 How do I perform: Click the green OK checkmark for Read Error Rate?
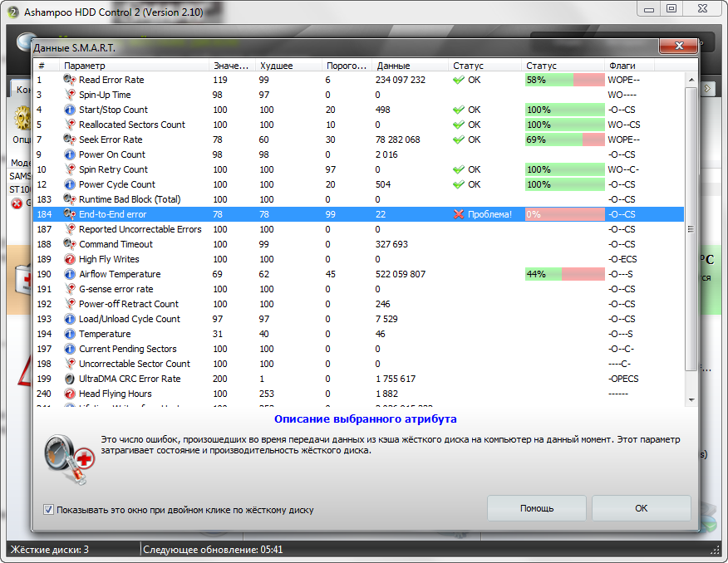(x=459, y=80)
